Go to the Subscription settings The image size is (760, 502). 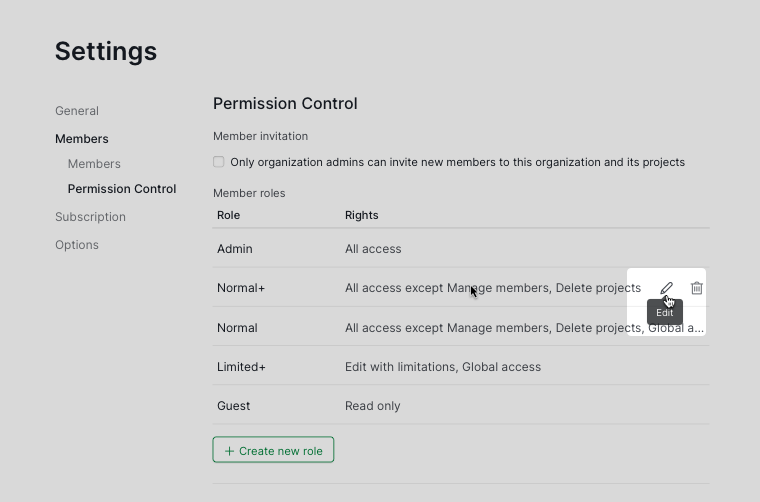pos(90,217)
